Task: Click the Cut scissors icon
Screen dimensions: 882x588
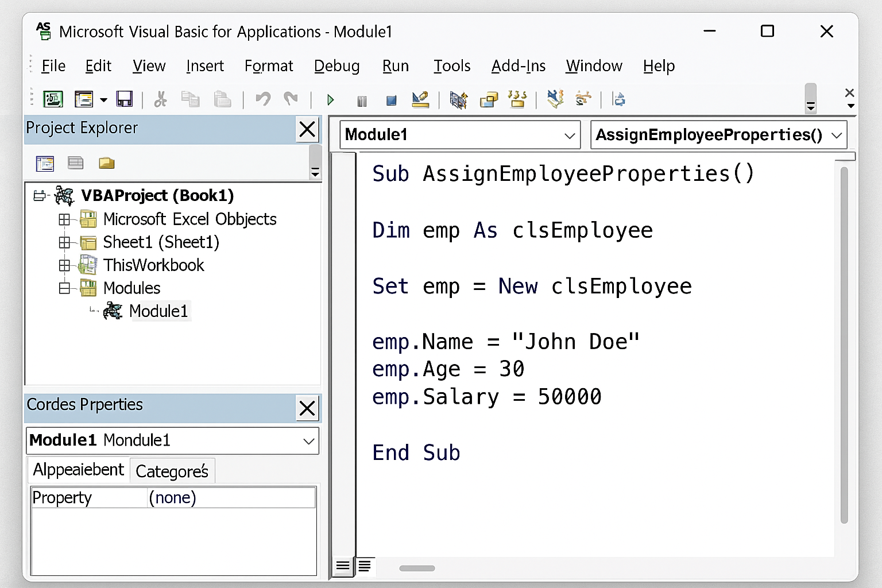Action: click(161, 99)
